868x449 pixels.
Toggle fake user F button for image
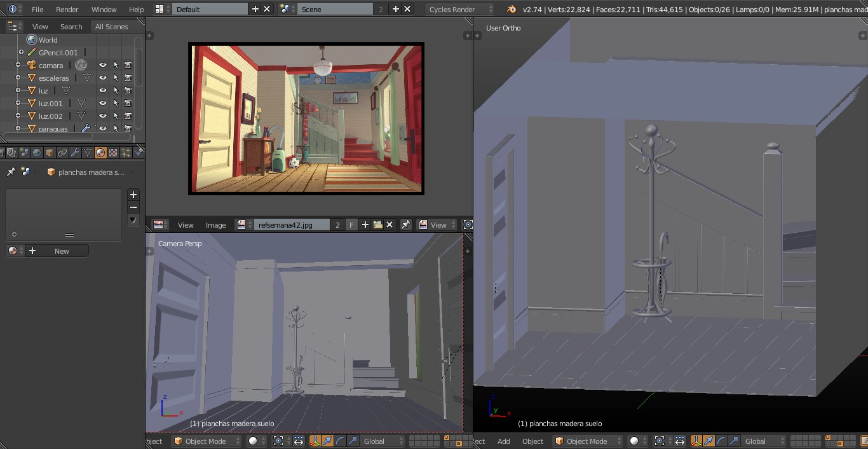point(351,224)
